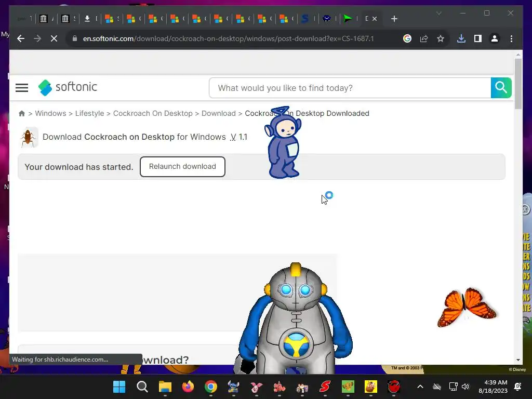532x399 pixels.
Task: Open the Lifestyle breadcrumb link
Action: coord(89,113)
